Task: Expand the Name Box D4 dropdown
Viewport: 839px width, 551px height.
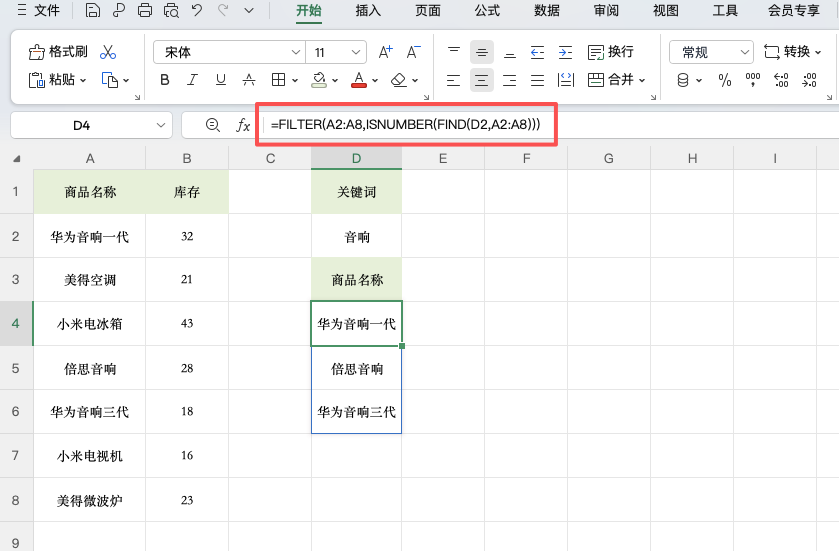Action: [161, 125]
